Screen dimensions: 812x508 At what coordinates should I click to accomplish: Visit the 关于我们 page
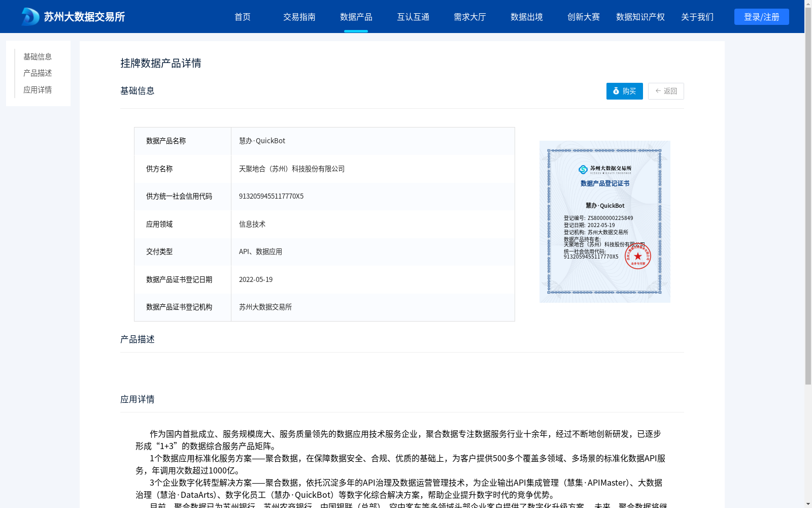click(697, 17)
